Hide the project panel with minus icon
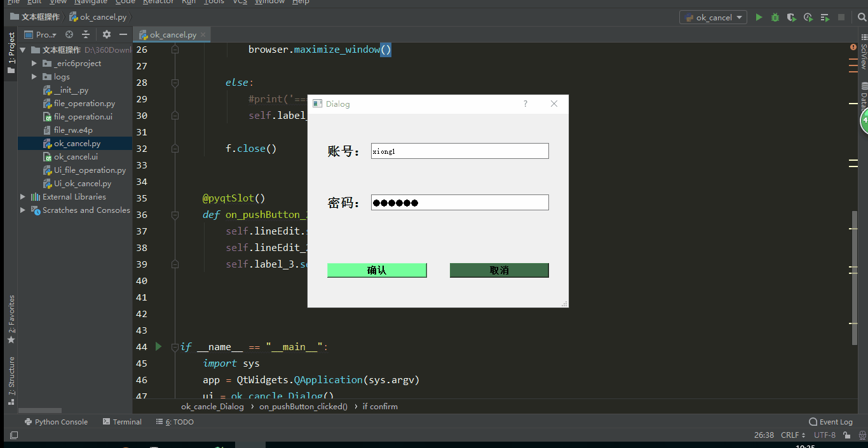 [123, 35]
